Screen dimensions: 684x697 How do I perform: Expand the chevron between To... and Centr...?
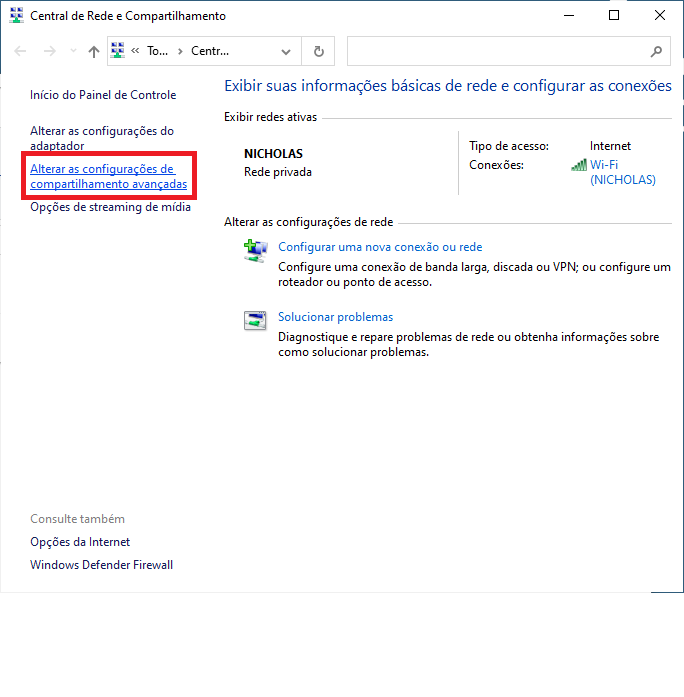click(x=180, y=51)
